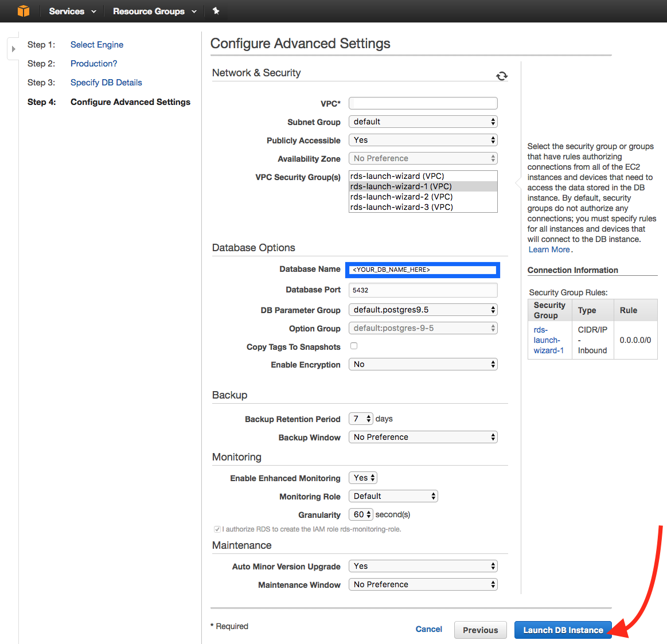Open Enable Enhanced Monitoring dropdown
Image resolution: width=667 pixels, height=644 pixels.
pyautogui.click(x=363, y=478)
